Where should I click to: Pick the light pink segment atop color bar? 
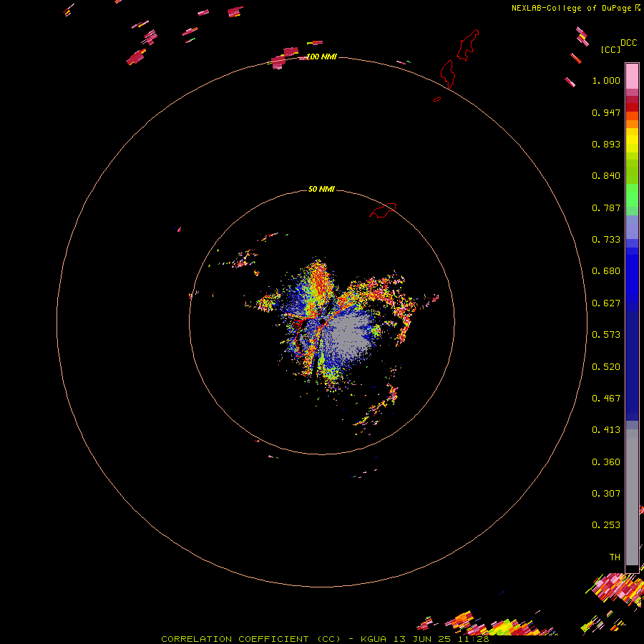tap(632, 76)
